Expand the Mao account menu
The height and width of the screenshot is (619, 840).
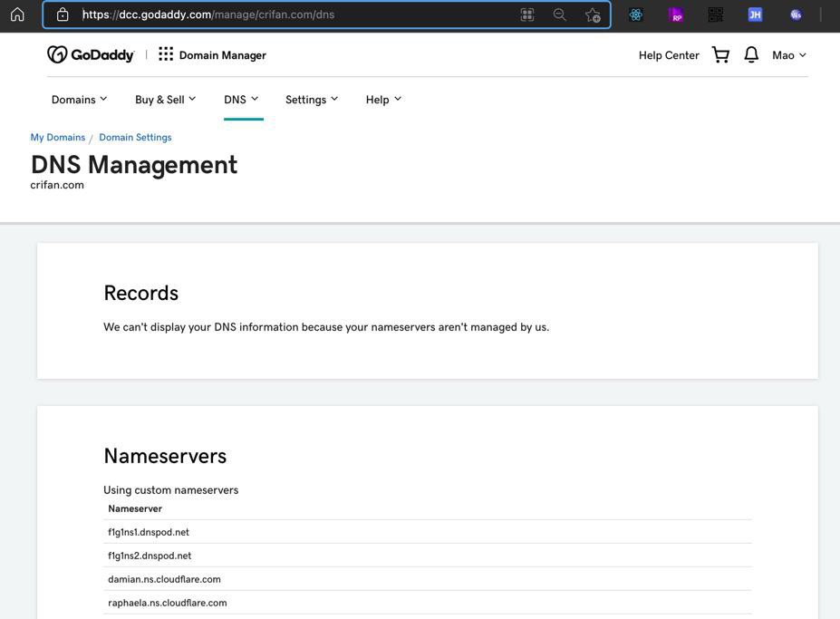click(788, 55)
